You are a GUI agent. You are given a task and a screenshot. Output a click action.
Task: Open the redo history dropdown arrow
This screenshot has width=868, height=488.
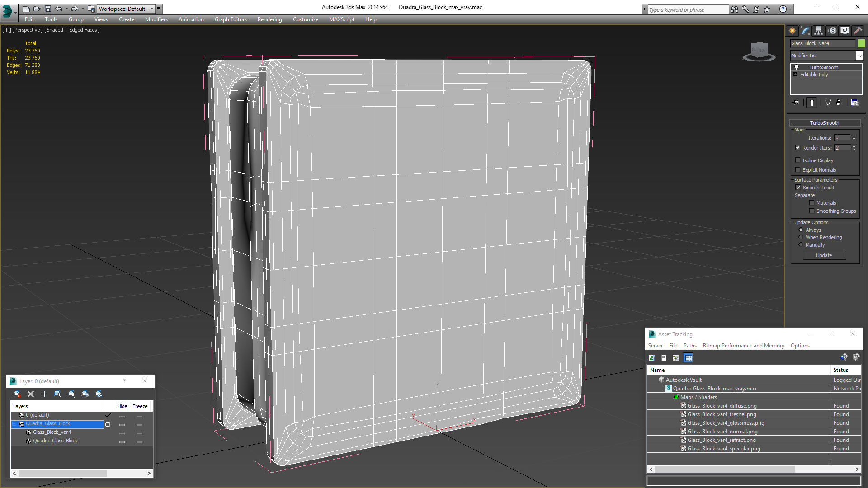(82, 9)
